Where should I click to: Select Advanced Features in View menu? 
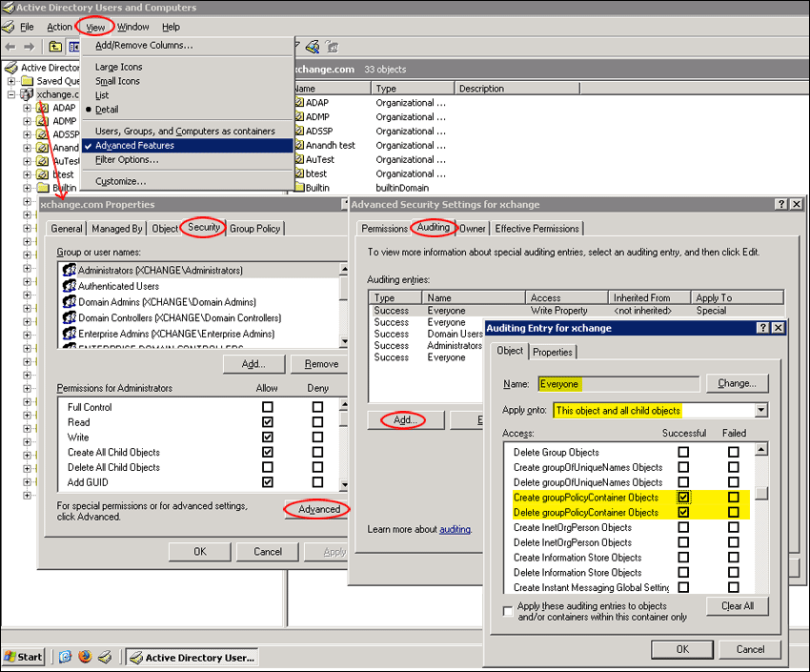click(x=134, y=146)
